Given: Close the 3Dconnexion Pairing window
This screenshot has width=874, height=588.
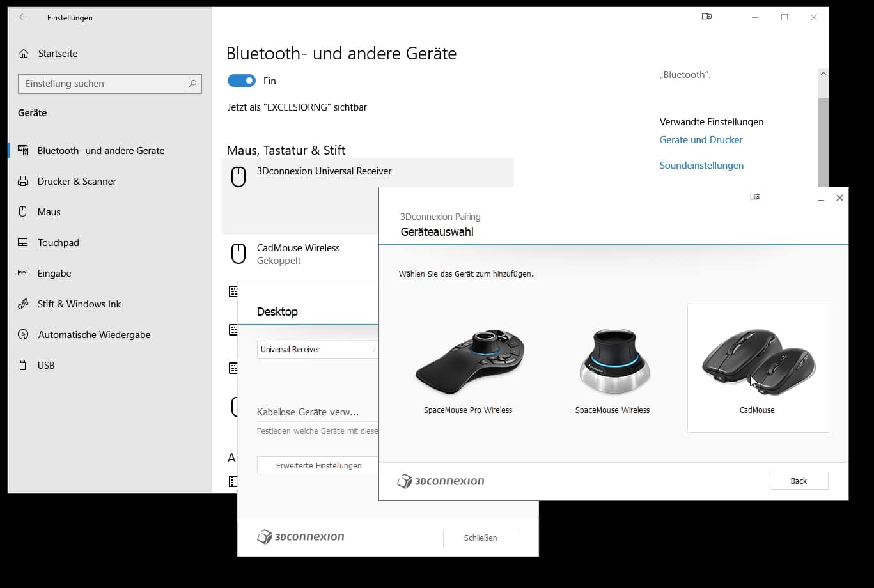Looking at the screenshot, I should click(839, 198).
